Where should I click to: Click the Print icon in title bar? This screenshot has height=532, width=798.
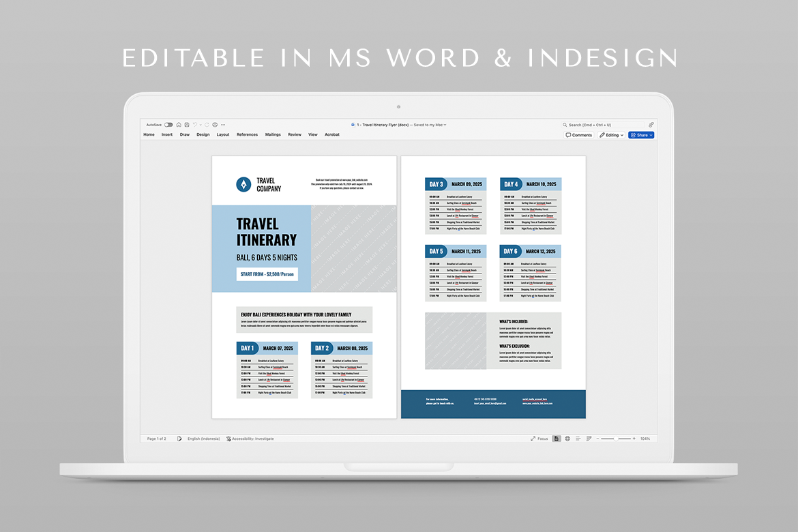(x=215, y=125)
